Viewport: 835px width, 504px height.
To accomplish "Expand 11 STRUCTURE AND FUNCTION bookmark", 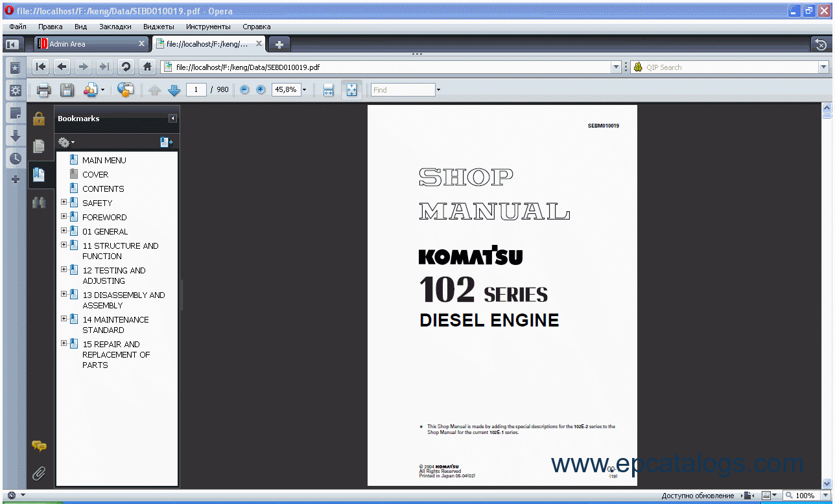I will 64,245.
